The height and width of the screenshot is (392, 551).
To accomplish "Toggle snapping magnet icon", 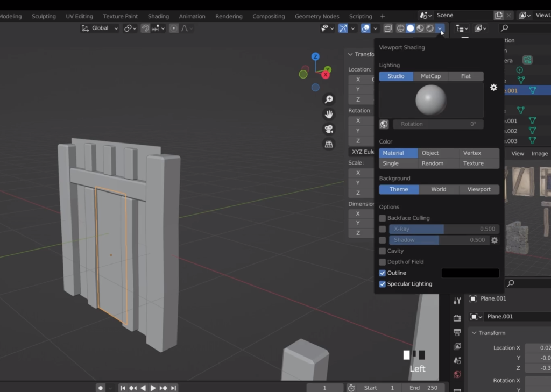I will point(145,28).
